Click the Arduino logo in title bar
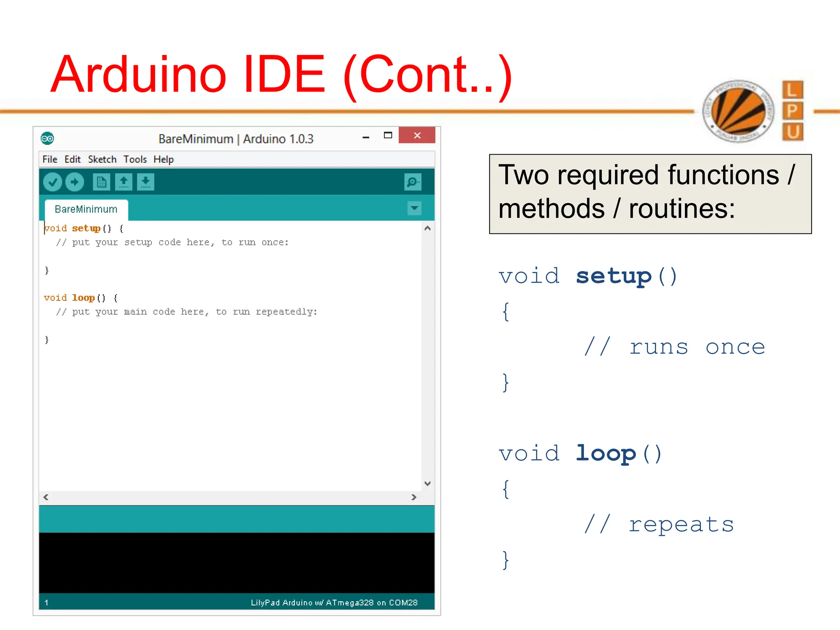The height and width of the screenshot is (630, 840). click(47, 139)
